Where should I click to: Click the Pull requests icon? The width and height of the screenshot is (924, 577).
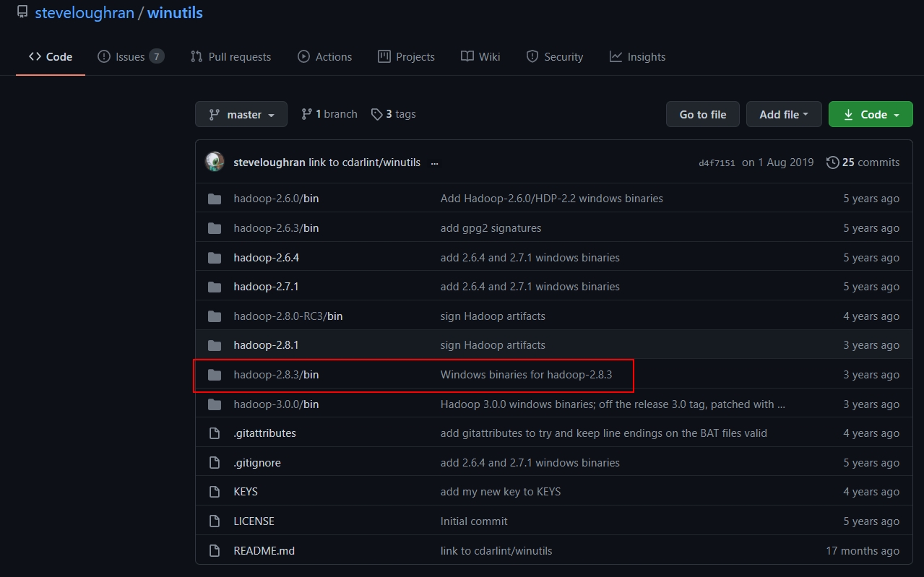(195, 56)
